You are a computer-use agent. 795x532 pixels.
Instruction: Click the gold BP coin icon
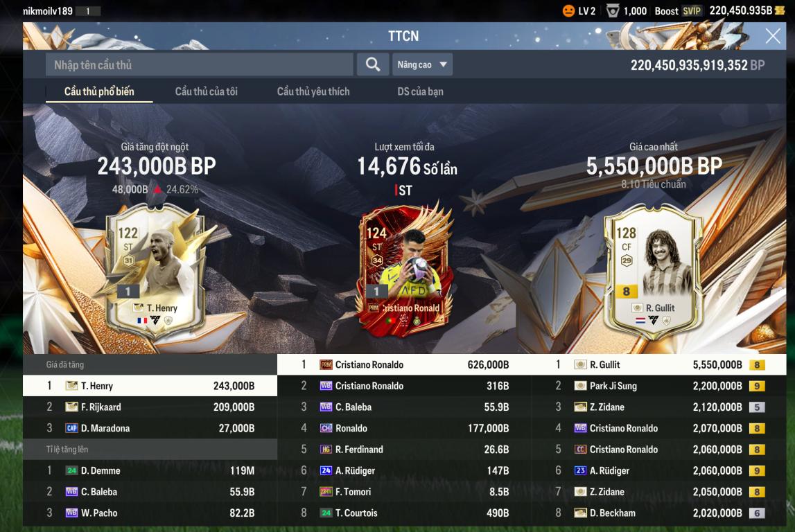click(x=780, y=10)
